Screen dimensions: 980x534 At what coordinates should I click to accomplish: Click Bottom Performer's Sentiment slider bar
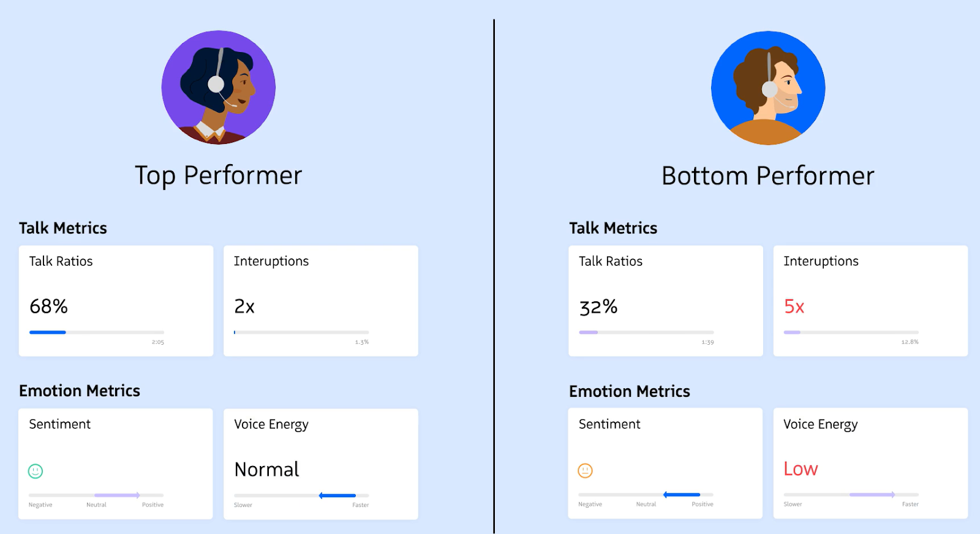pos(646,494)
